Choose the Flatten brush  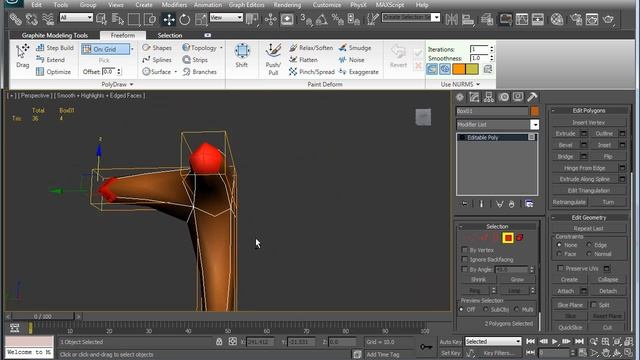[303, 60]
